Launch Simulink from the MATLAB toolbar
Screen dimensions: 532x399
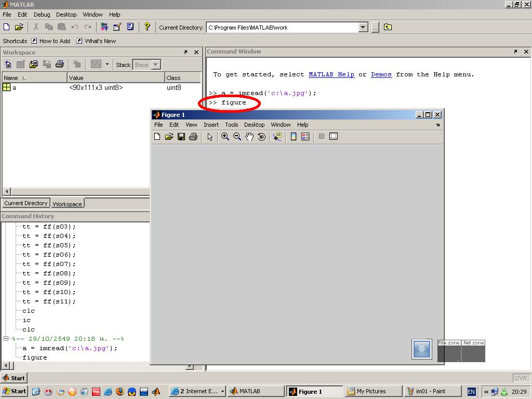104,27
